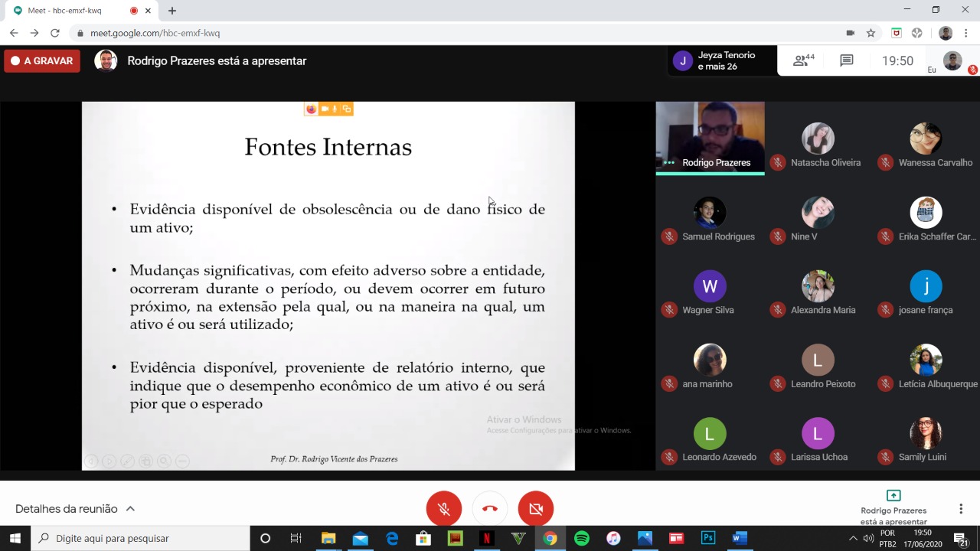This screenshot has width=980, height=551.
Task: Click the A GRAVAR recording indicator
Action: click(42, 61)
